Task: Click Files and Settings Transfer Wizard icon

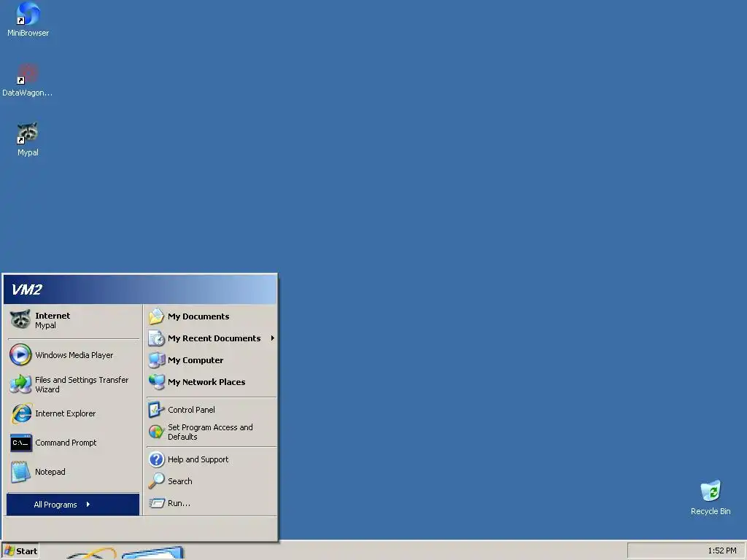Action: [20, 384]
